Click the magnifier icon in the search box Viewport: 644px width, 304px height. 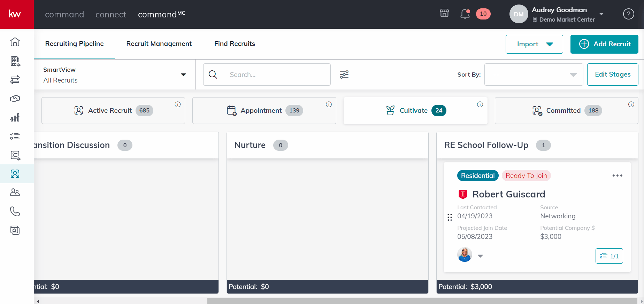click(213, 75)
